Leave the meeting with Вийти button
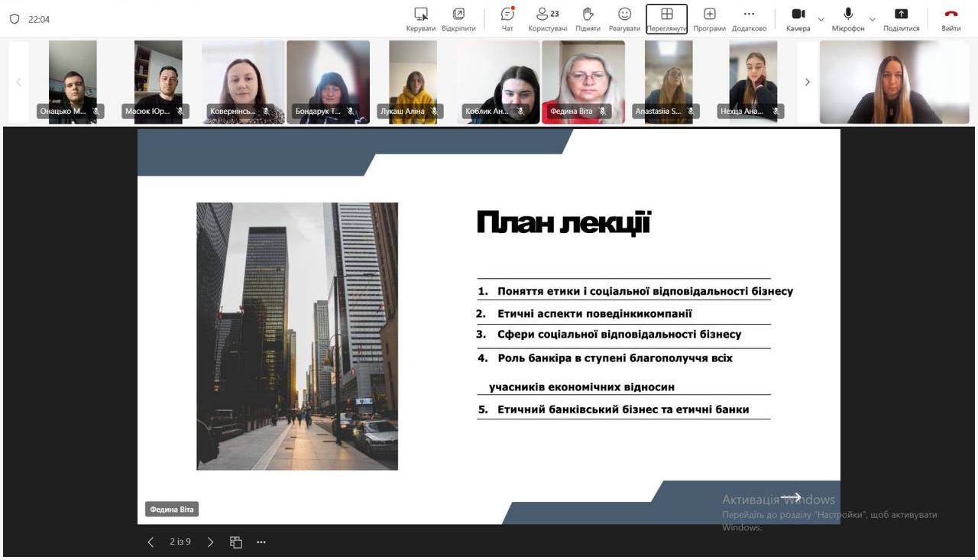 pos(951,18)
